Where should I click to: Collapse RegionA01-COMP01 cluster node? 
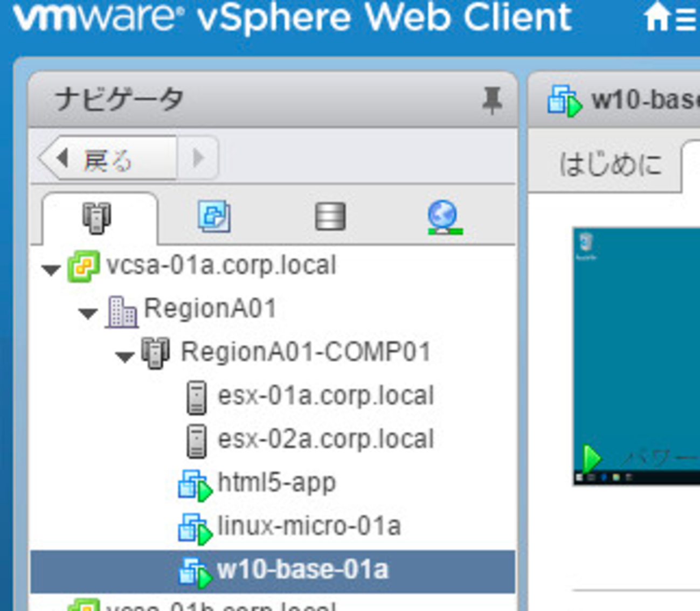pyautogui.click(x=124, y=356)
